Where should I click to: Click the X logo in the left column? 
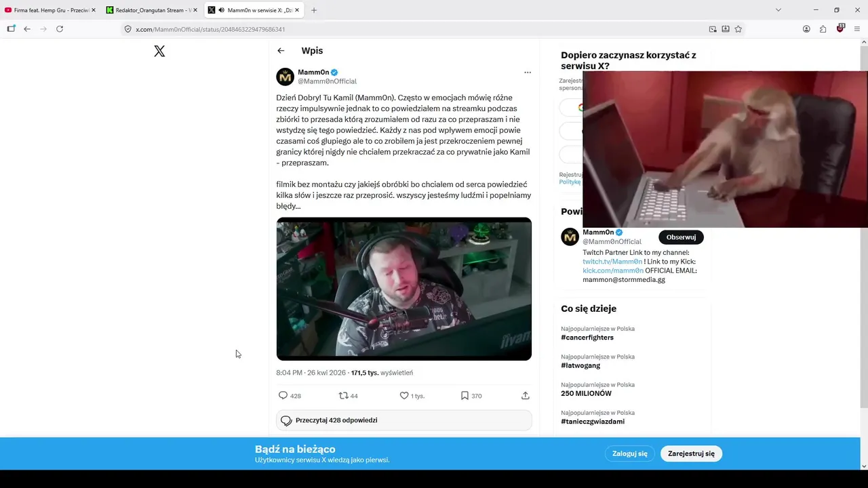tap(159, 52)
